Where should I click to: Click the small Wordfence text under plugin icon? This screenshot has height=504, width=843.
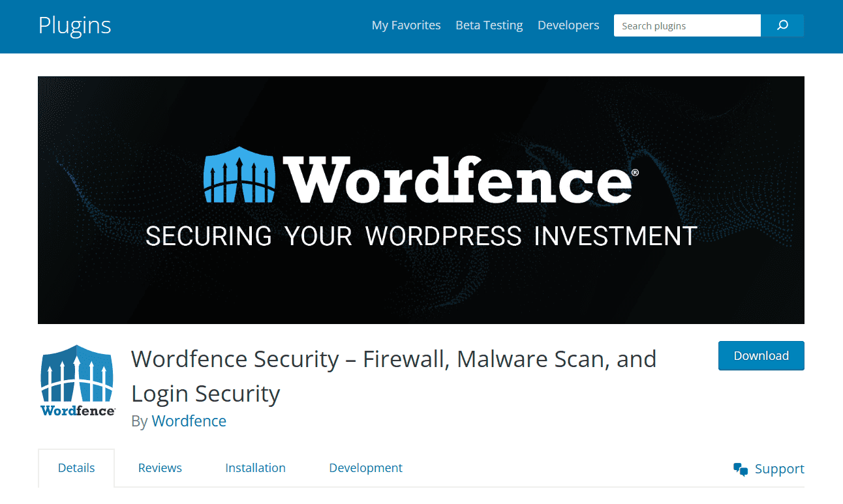78,411
